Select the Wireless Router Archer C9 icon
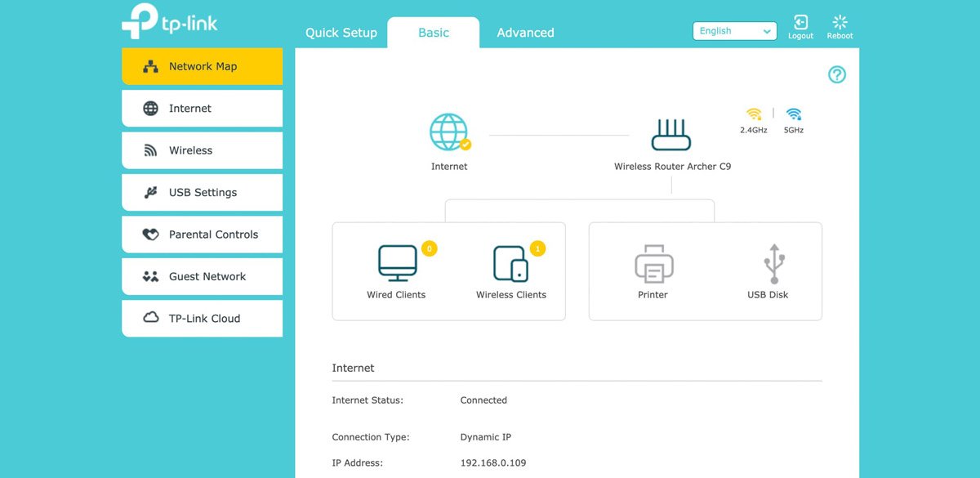Viewport: 980px width, 478px height. [671, 134]
